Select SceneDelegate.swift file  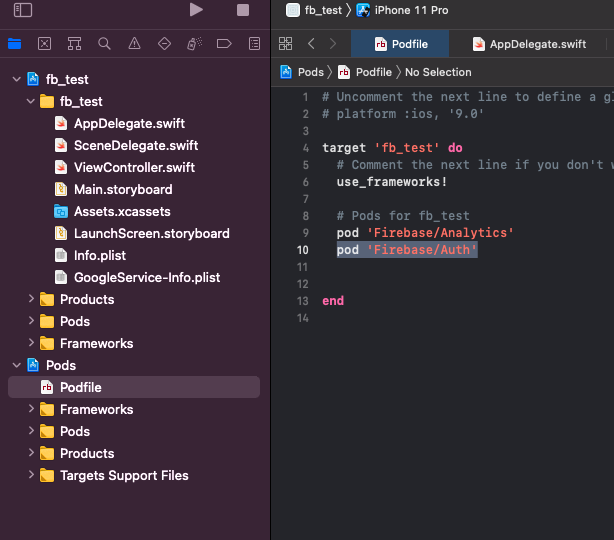point(134,145)
